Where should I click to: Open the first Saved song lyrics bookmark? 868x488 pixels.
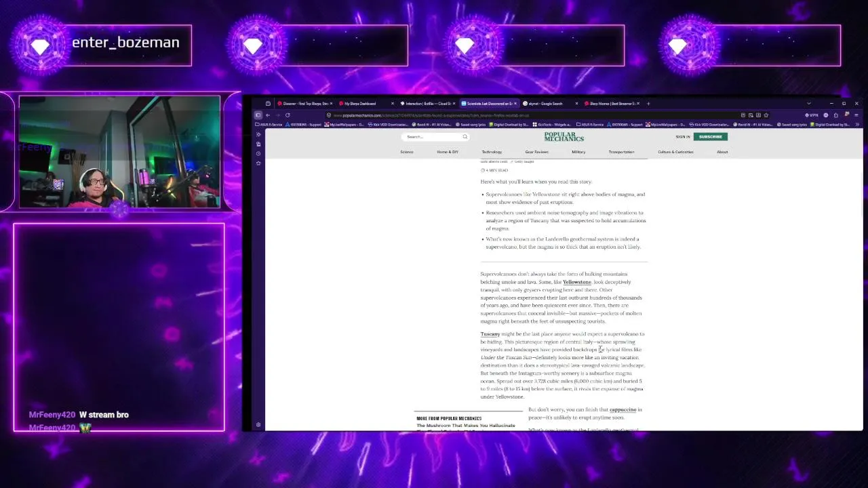[471, 125]
